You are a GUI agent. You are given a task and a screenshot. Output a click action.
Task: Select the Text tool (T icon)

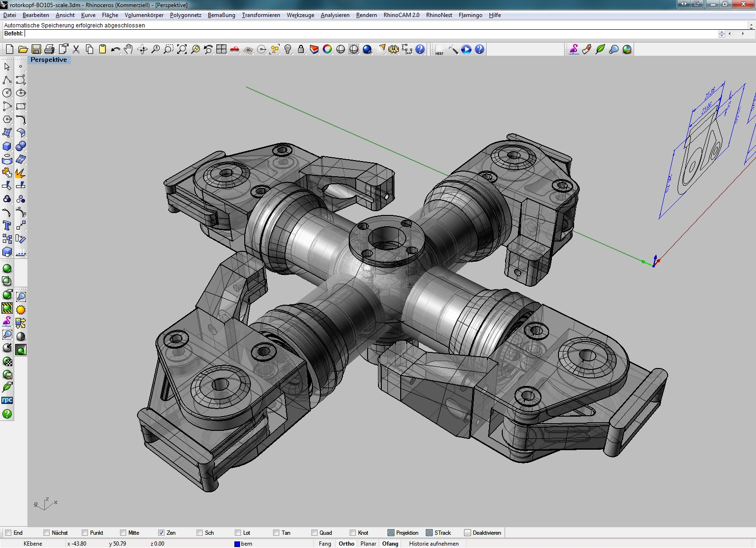[x=7, y=225]
